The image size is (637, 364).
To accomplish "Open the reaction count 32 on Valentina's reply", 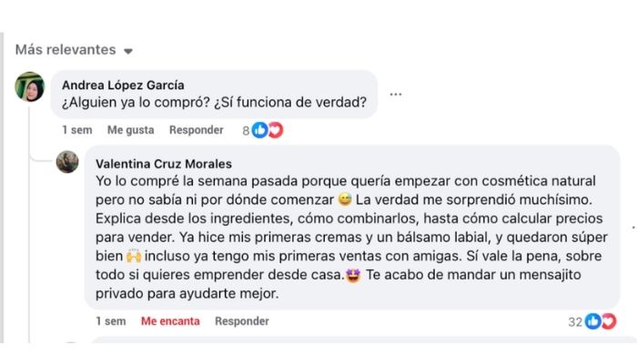I will pyautogui.click(x=575, y=321).
